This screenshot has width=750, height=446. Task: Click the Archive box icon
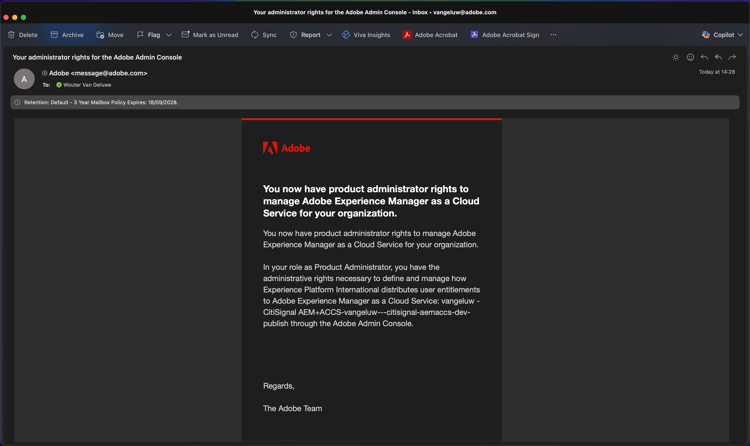(x=54, y=35)
